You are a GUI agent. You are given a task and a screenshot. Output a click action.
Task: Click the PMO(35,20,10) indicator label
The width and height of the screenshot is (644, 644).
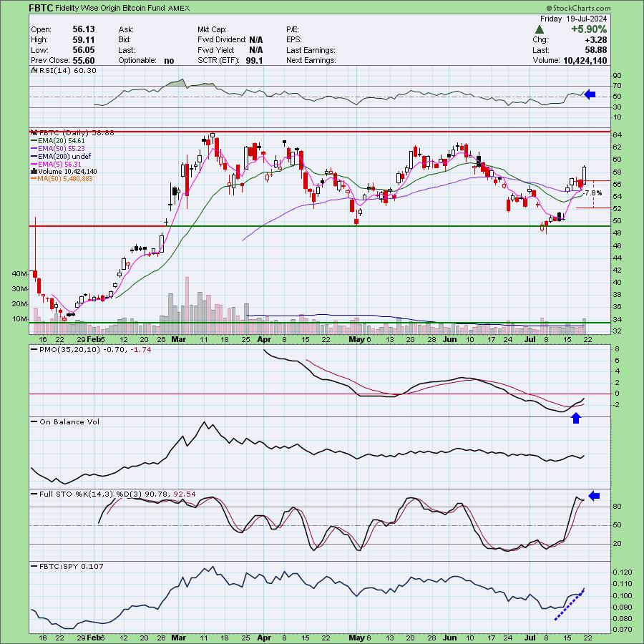point(69,349)
